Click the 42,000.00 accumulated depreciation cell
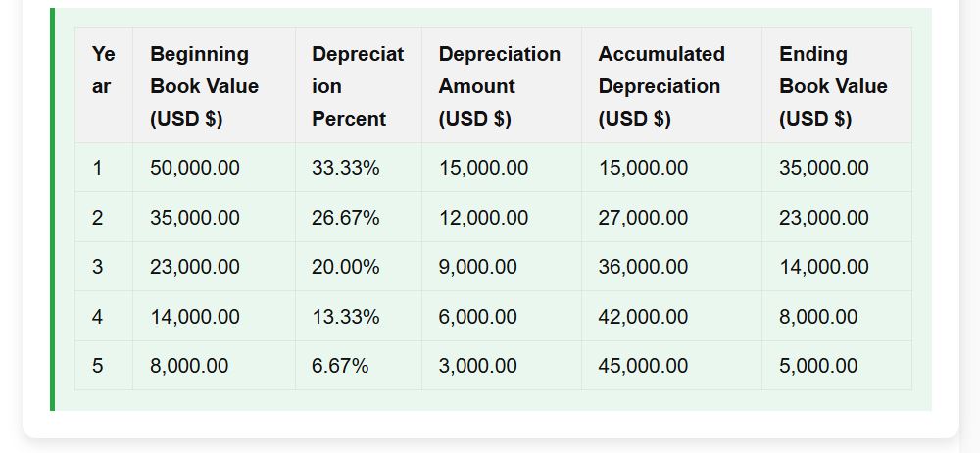 671,316
